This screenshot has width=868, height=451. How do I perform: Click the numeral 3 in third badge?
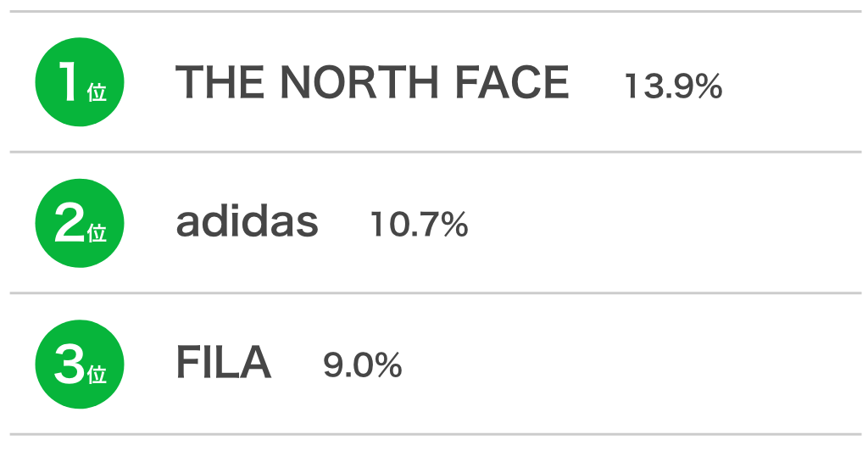tap(70, 365)
